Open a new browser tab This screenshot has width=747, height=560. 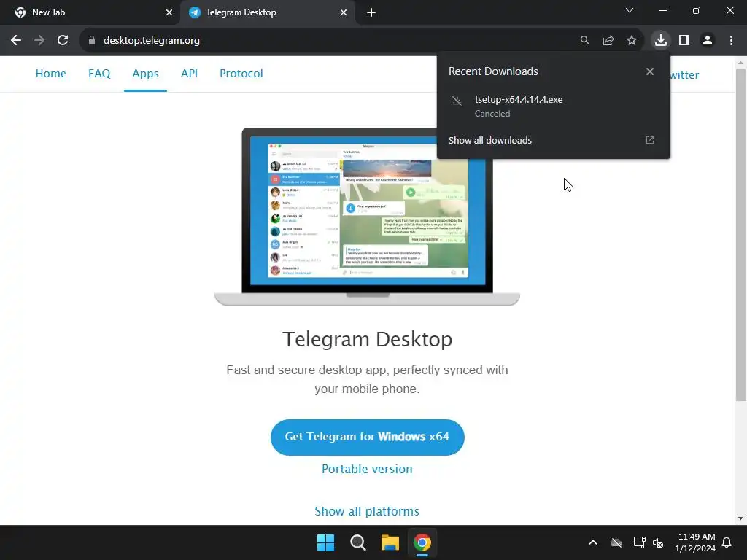pos(371,12)
